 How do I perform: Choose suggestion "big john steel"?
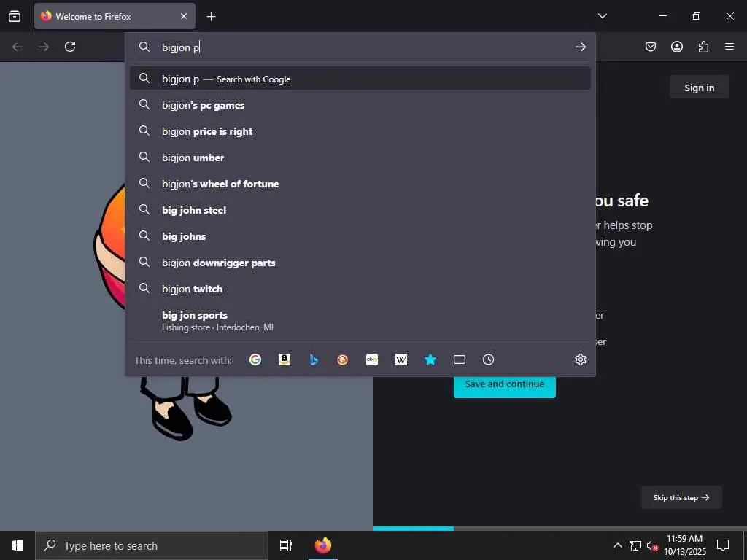(360, 209)
